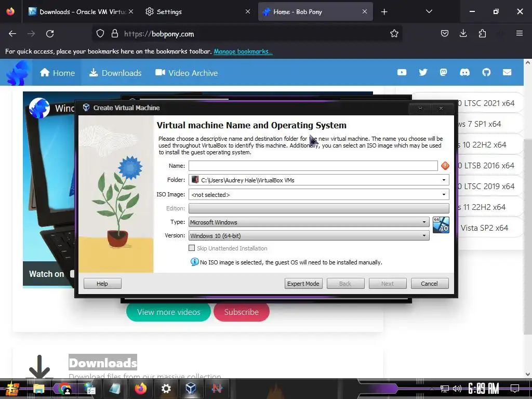Cancel the Create Virtual Machine dialog
The height and width of the screenshot is (399, 532).
430,284
